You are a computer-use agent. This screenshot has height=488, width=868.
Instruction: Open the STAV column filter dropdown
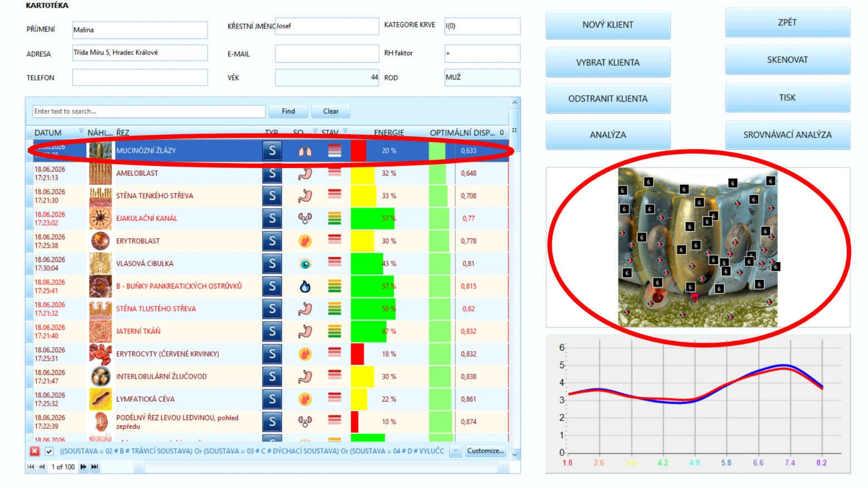(345, 131)
